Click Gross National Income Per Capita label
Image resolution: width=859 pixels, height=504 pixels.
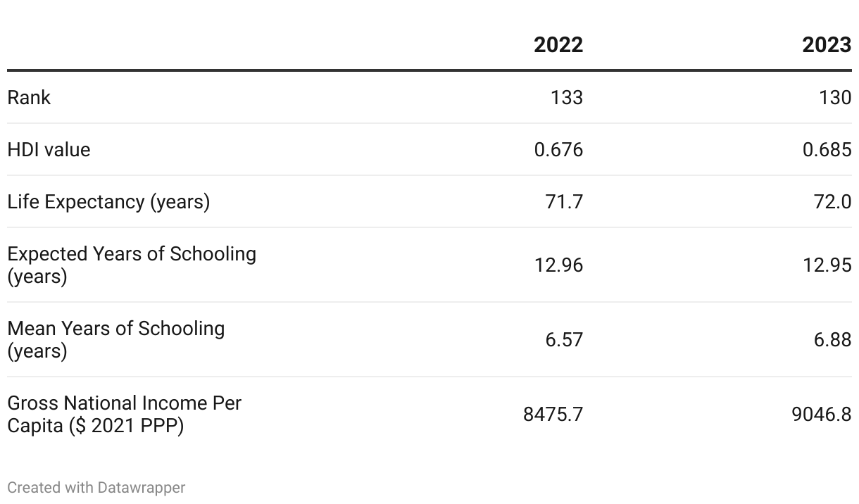(x=125, y=414)
